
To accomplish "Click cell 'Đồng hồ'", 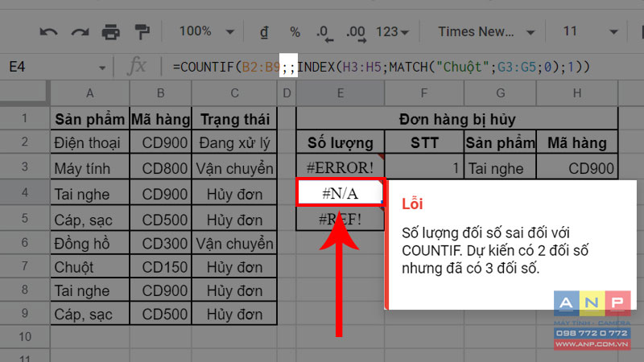I will coord(90,244).
